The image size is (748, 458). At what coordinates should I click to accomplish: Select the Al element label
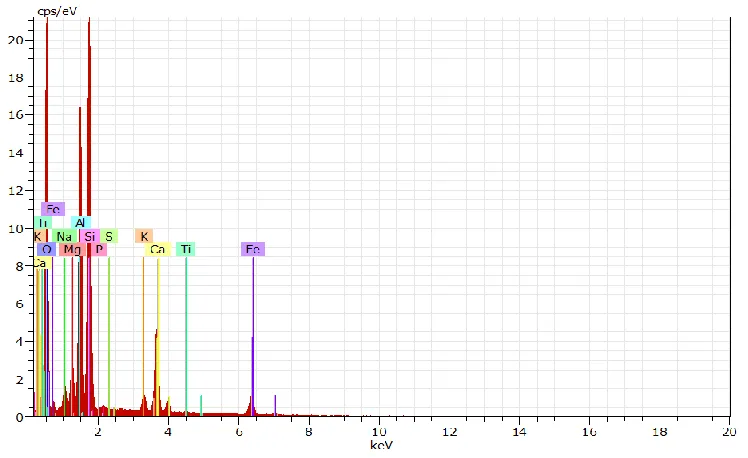click(81, 223)
